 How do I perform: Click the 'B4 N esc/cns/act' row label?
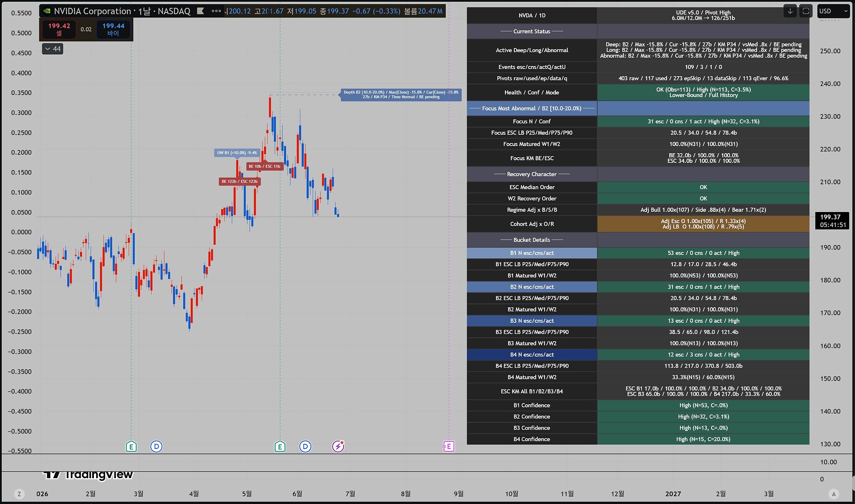coord(532,354)
